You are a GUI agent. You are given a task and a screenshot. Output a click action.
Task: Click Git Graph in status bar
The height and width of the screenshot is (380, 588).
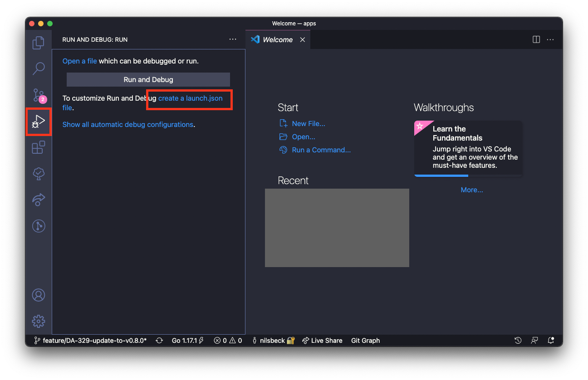[365, 341]
